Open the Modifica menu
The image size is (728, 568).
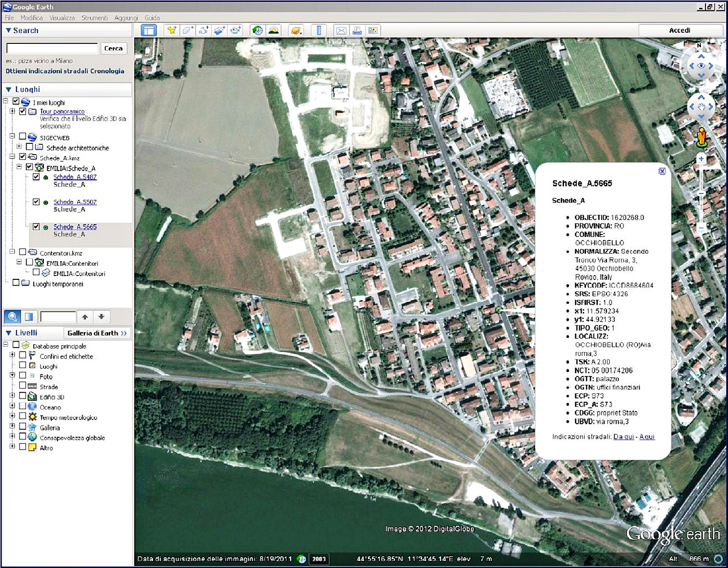pos(32,18)
